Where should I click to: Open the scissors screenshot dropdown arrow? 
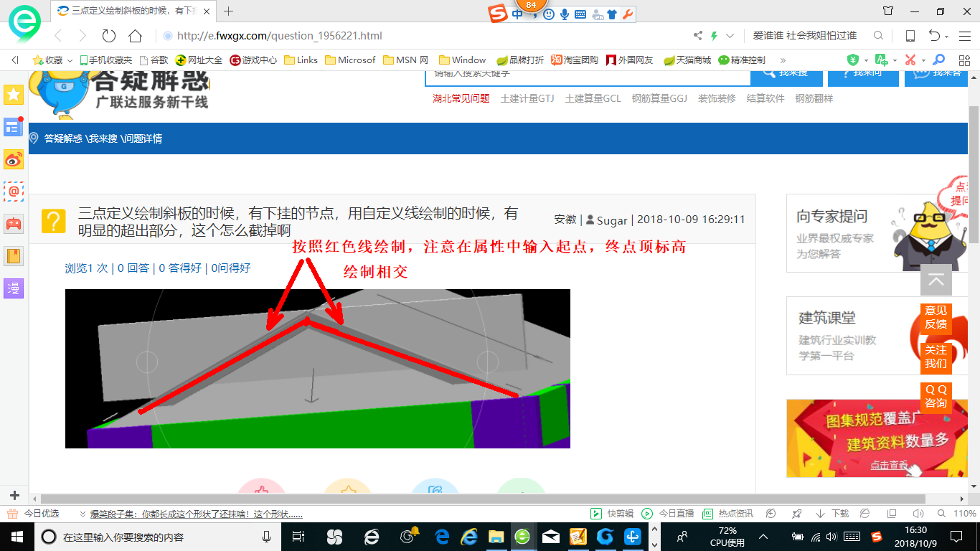(923, 61)
